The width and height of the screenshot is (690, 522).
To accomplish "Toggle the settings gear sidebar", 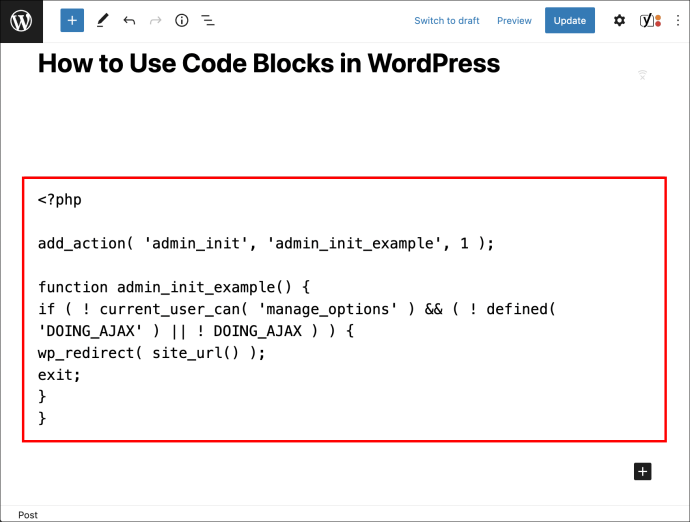I will 619,20.
